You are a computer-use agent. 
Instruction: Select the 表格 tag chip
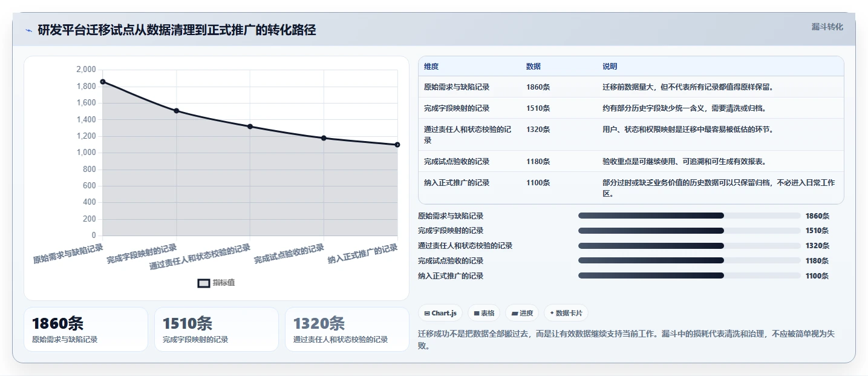pos(484,313)
